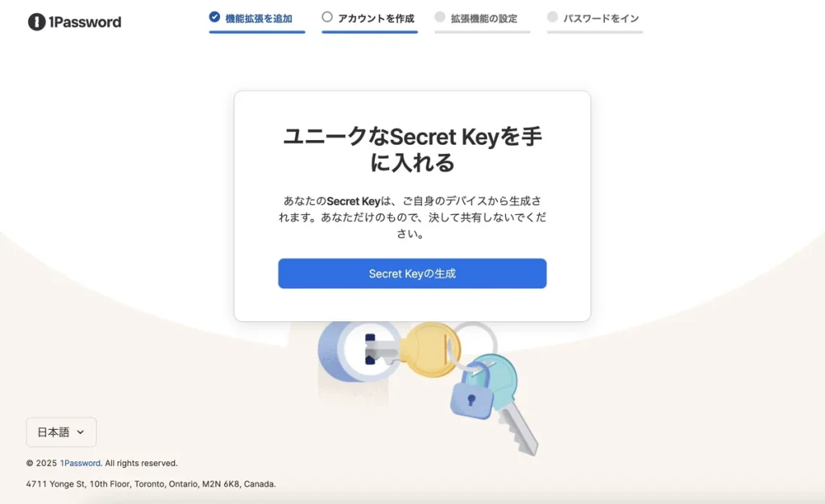
Task: Click the blue progress bar under アカウントを作成
Action: click(x=369, y=32)
